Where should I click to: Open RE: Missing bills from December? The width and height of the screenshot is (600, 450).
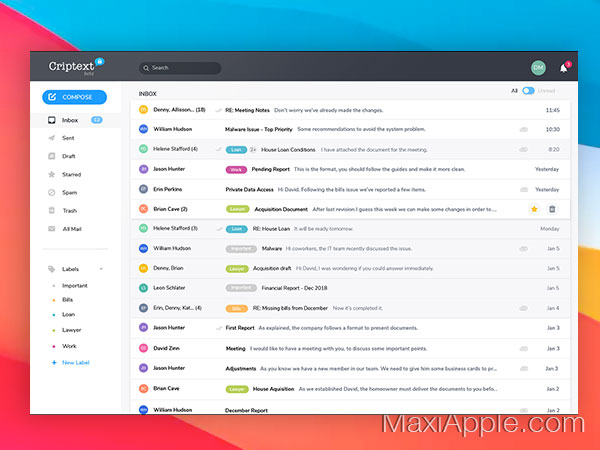click(350, 308)
